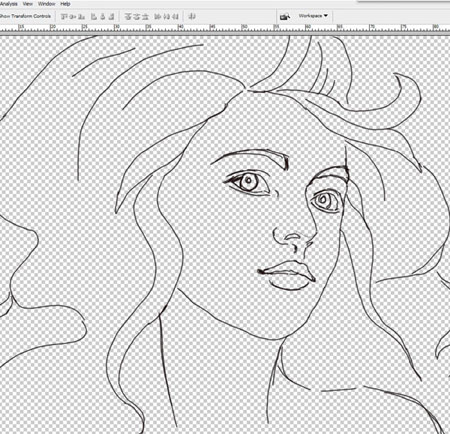
Task: Click the Align top edges icon
Action: pos(65,16)
